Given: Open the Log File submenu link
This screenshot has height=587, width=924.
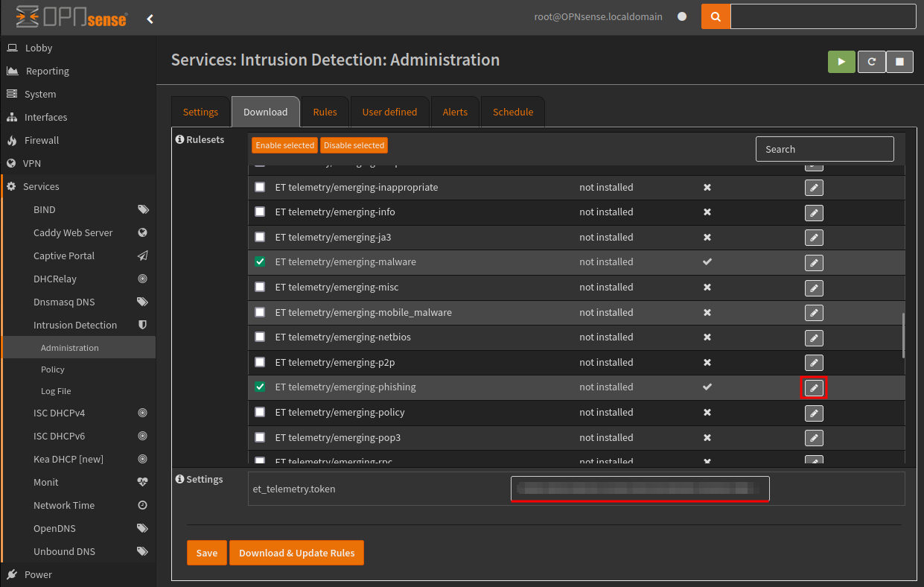Looking at the screenshot, I should coord(80,391).
